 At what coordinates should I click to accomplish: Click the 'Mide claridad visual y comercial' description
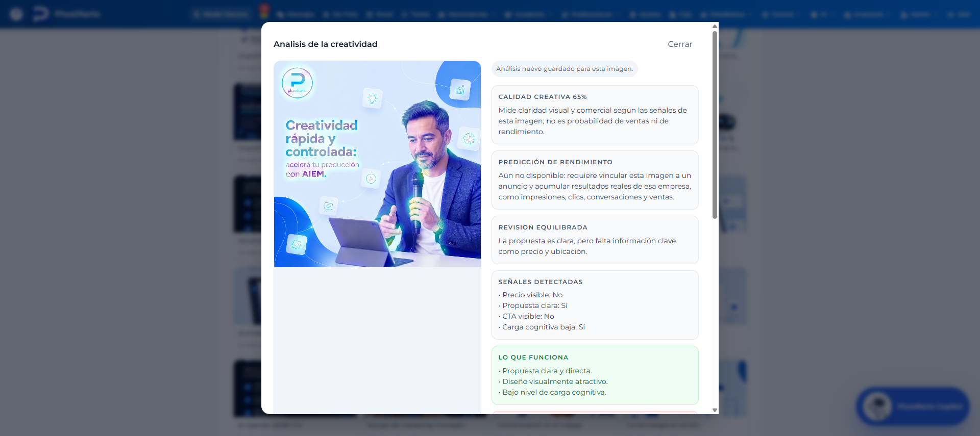[x=593, y=121]
